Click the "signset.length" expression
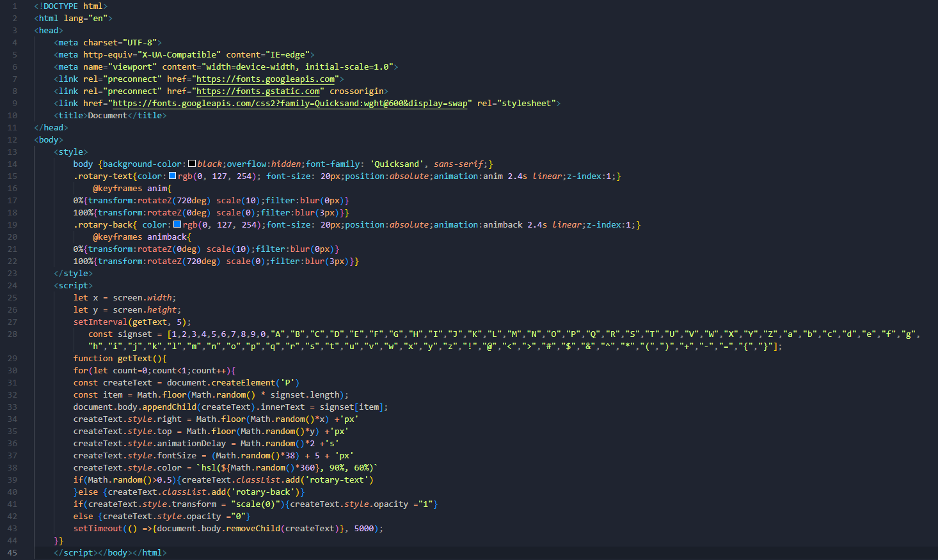Image resolution: width=938 pixels, height=560 pixels. [x=305, y=395]
